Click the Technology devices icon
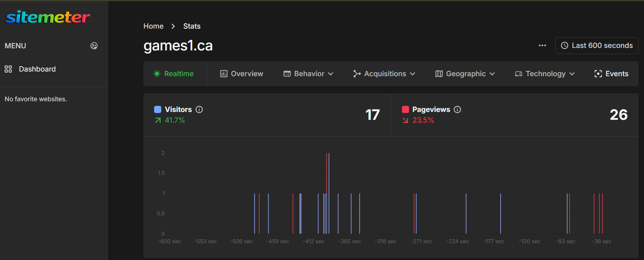 pyautogui.click(x=518, y=74)
